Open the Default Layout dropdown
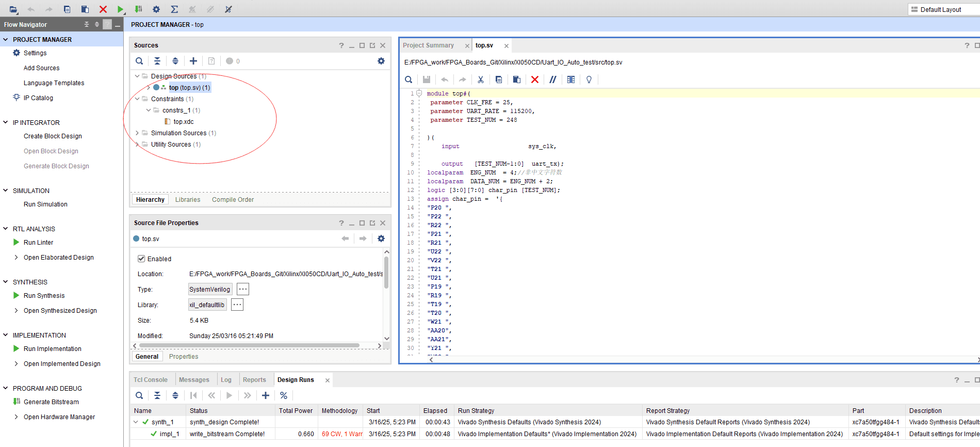This screenshot has width=980, height=447. pos(941,9)
